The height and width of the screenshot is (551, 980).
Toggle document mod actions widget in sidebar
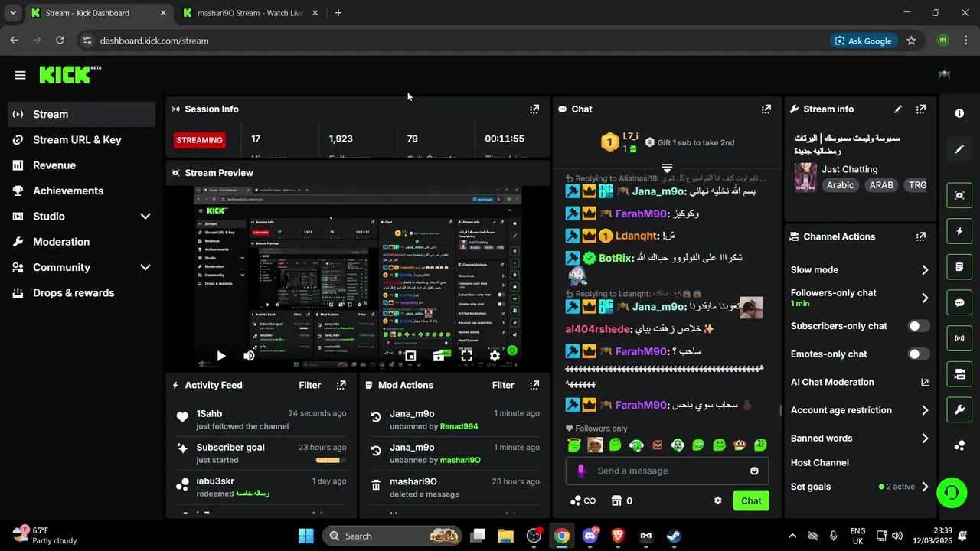click(x=959, y=267)
